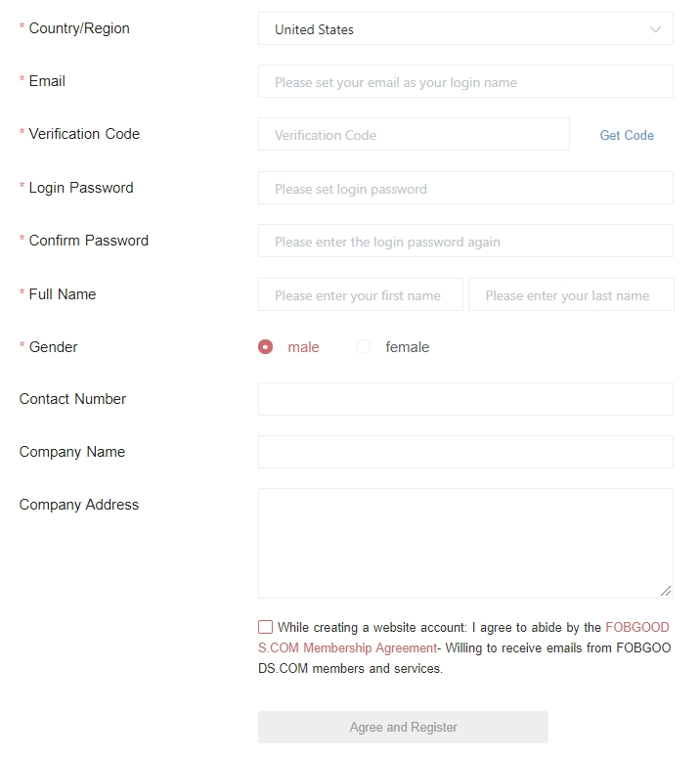The height and width of the screenshot is (758, 700).
Task: Click the male radio label text
Action: click(303, 347)
